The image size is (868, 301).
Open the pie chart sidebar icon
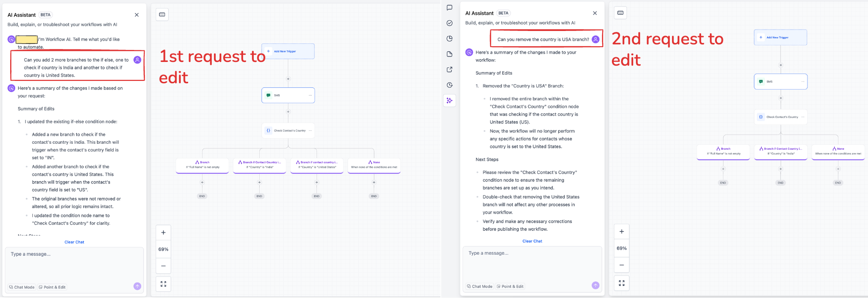pyautogui.click(x=449, y=39)
